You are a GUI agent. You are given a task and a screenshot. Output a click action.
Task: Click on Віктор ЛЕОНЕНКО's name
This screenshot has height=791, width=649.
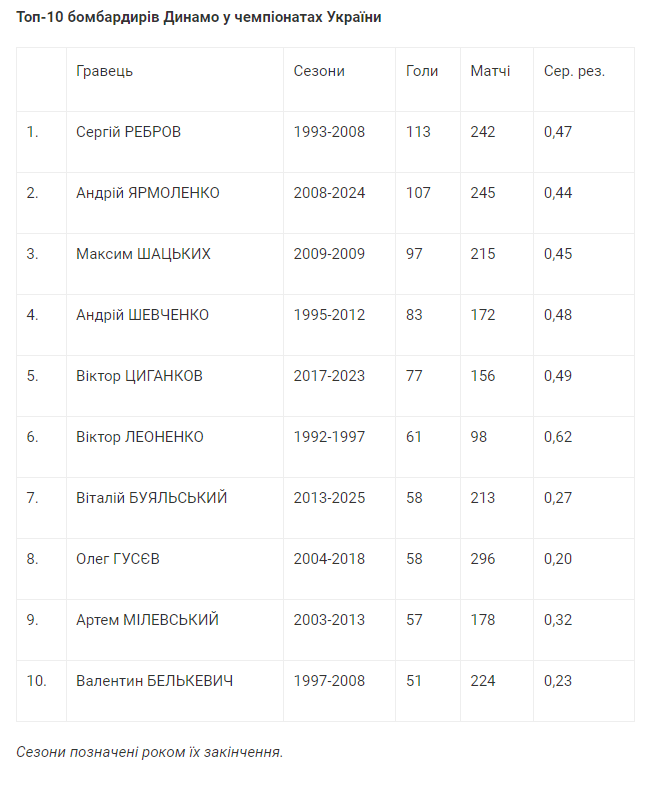140,437
